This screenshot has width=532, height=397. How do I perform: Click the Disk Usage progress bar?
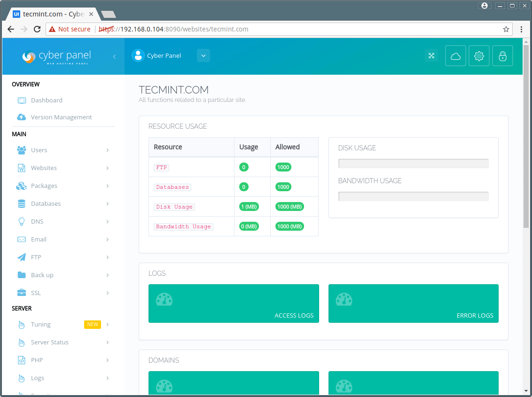pos(413,163)
